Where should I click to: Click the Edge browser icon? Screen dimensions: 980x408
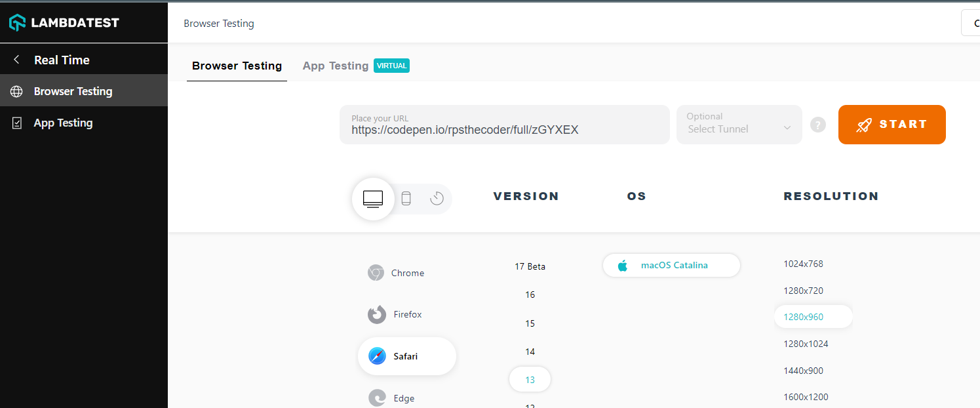coord(377,398)
